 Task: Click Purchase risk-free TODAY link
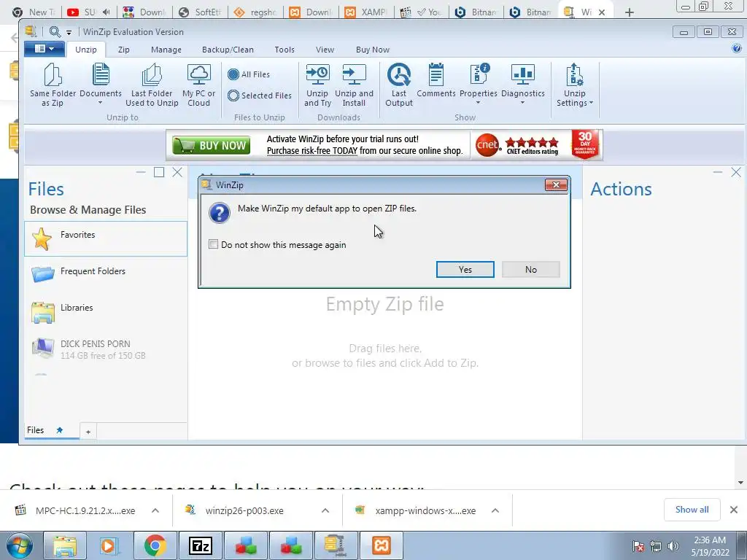pyautogui.click(x=312, y=151)
